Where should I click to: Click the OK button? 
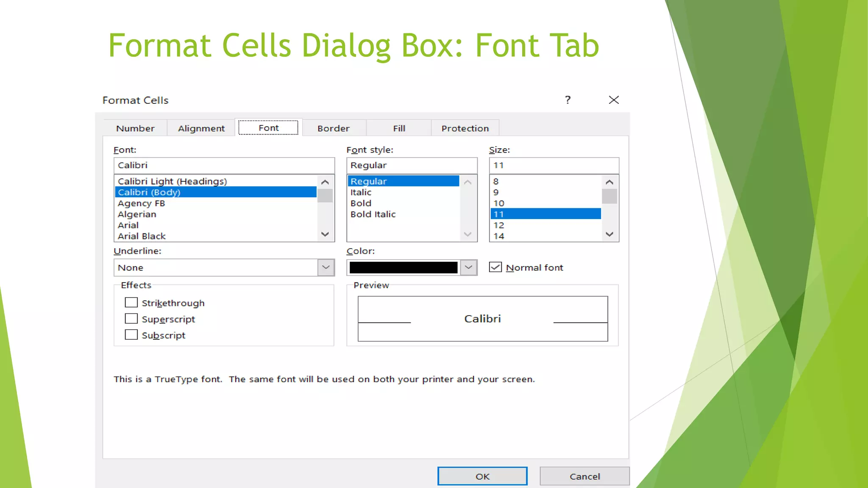coord(482,476)
